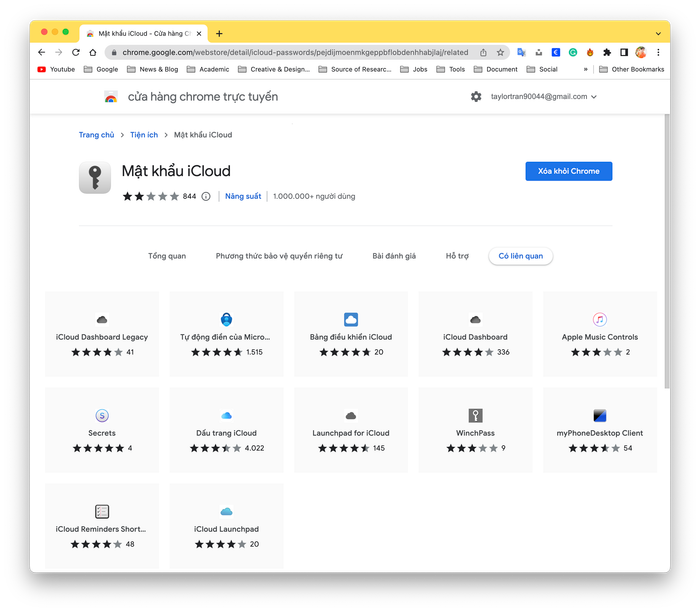Click the rating info icon beside 844
Image resolution: width=700 pixels, height=612 pixels.
click(x=206, y=196)
